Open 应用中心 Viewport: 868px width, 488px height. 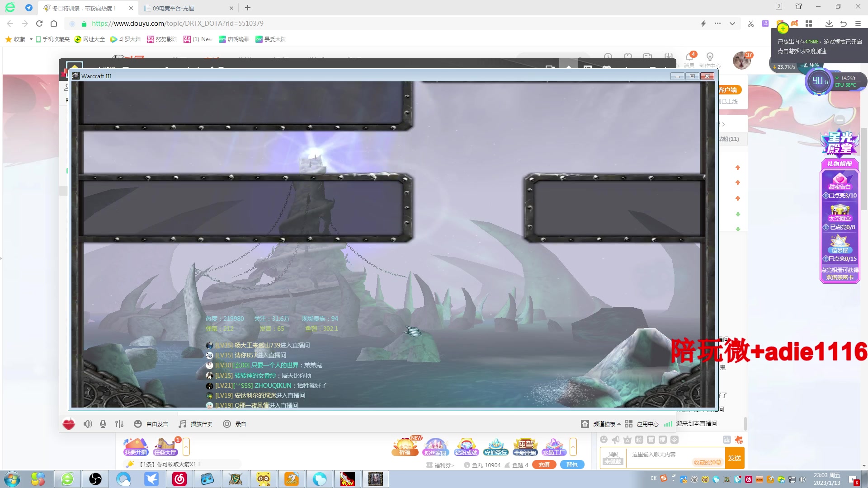click(642, 424)
